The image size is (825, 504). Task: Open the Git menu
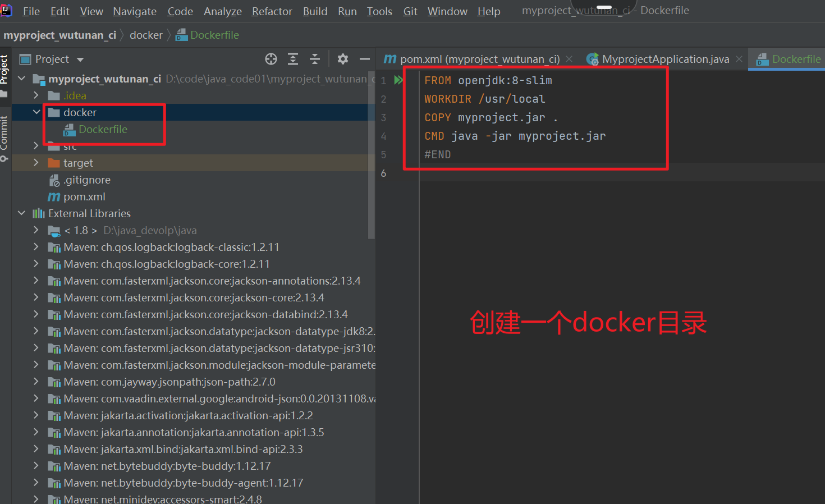(x=410, y=11)
